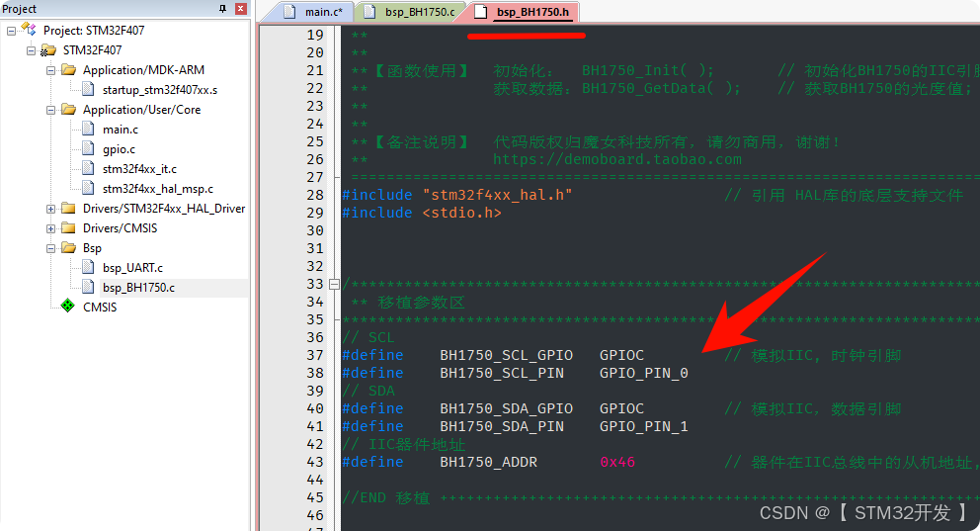This screenshot has width=980, height=531.
Task: Click BH1750_SDA_PIN macro name
Action: click(501, 426)
